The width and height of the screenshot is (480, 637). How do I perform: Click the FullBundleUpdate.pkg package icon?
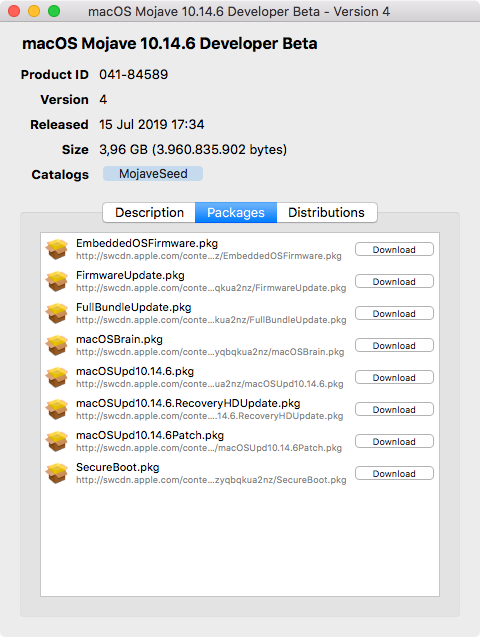[56, 313]
